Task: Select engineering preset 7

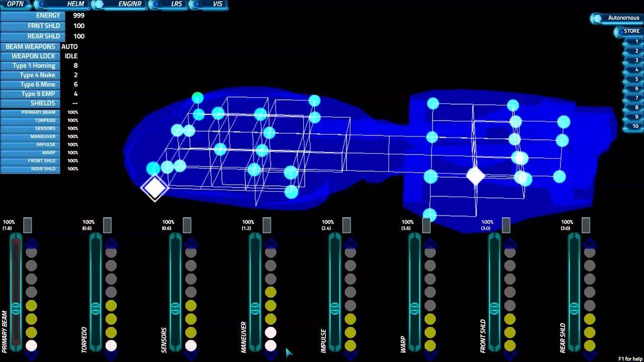Action: [633, 98]
